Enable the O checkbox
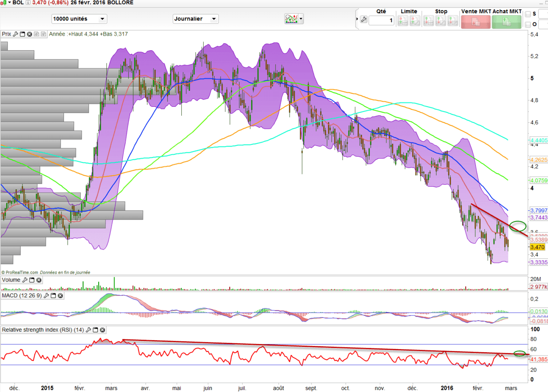Screen dimensions: 548x392 pyautogui.click(x=528, y=24)
